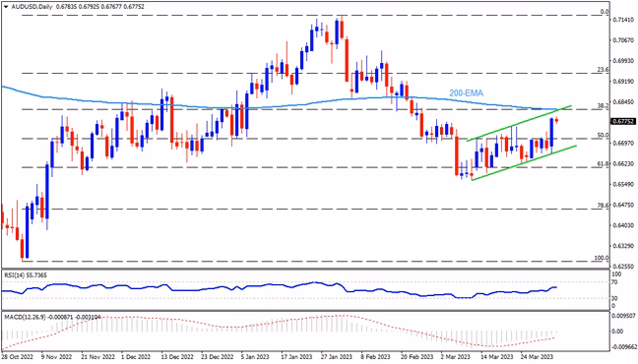Click the 0.62550 price axis value
Image resolution: width=638 pixels, height=364 pixels.
(x=624, y=267)
